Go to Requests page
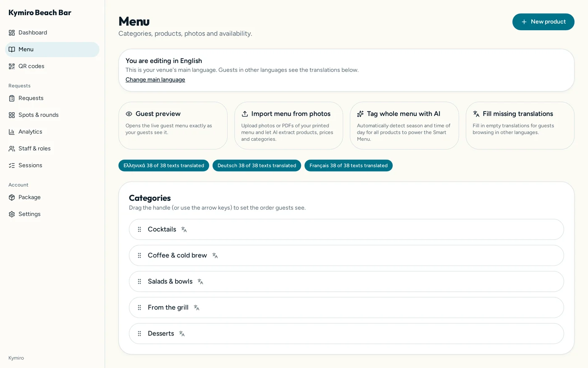This screenshot has width=588, height=368. click(52, 98)
